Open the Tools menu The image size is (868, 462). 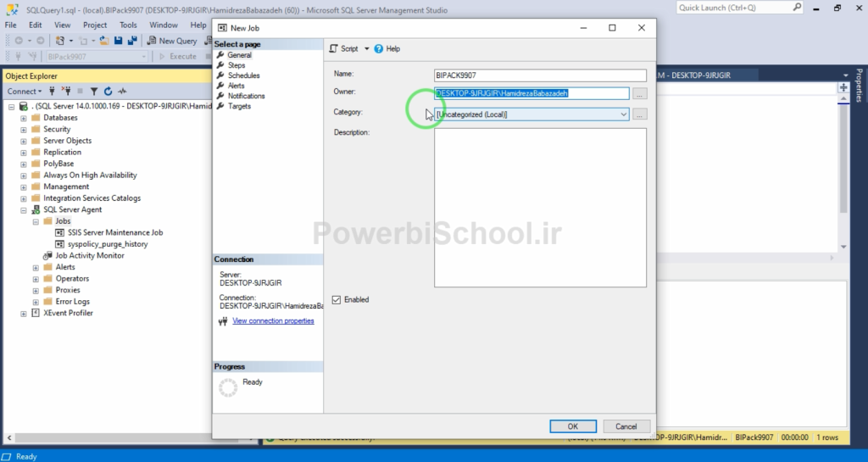tap(128, 25)
